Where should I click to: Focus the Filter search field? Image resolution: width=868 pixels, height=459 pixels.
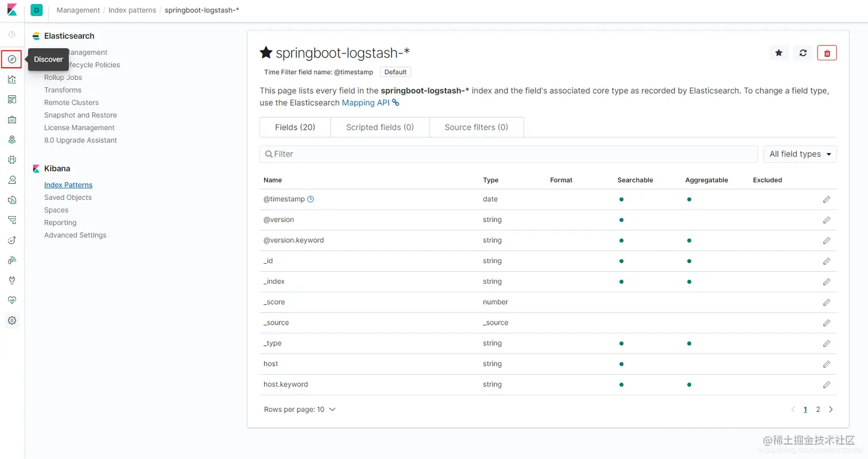(x=509, y=154)
